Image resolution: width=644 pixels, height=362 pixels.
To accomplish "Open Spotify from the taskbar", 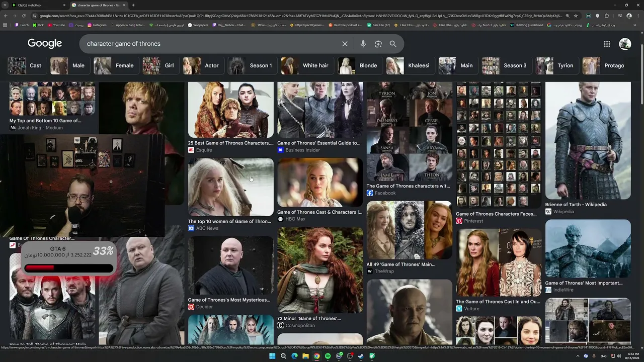I will coord(328,356).
